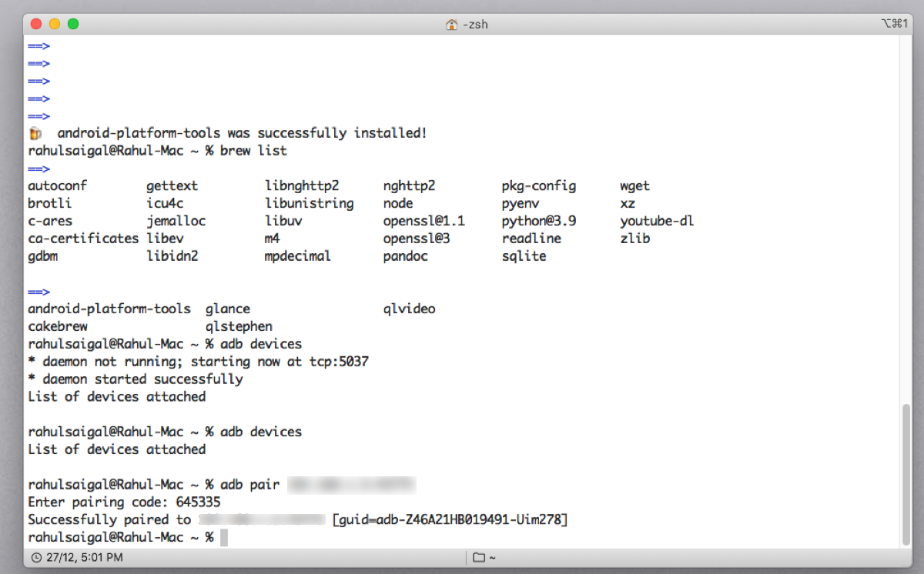Click 'daemon not running' tcp:5037 line
This screenshot has width=924, height=574.
[198, 362]
